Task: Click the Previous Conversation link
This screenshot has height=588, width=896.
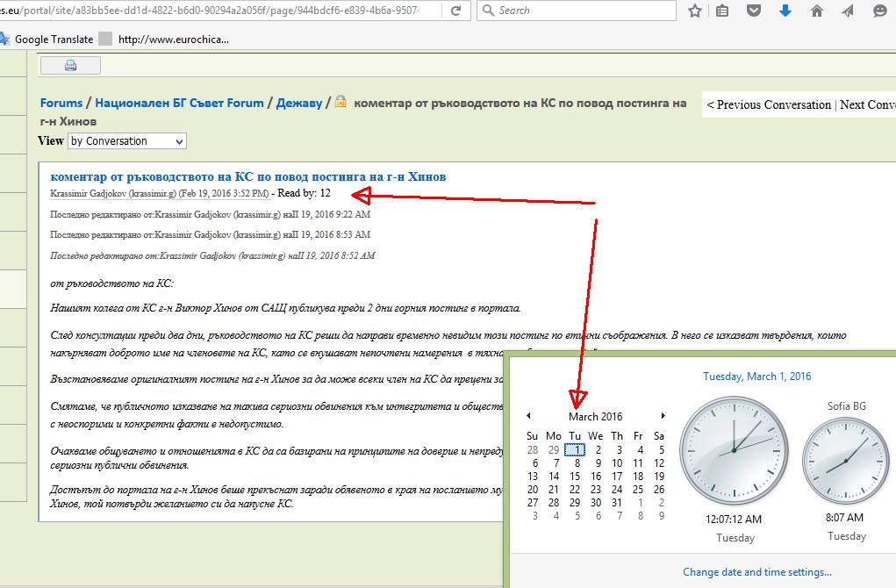Action: click(x=769, y=104)
